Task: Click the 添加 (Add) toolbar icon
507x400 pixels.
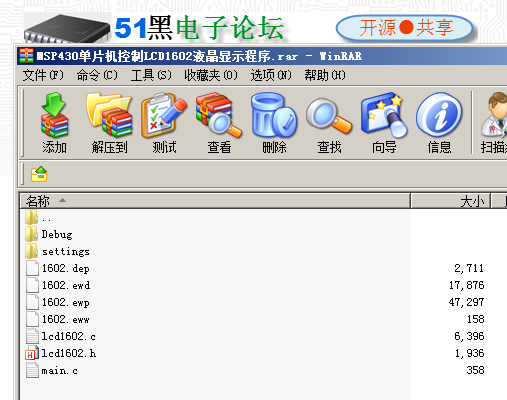Action: (54, 115)
